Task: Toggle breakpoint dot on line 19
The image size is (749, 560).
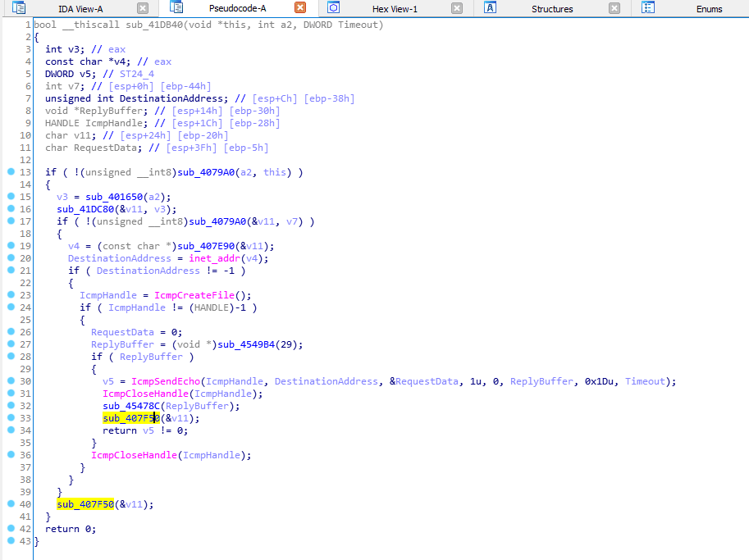Action: [11, 245]
